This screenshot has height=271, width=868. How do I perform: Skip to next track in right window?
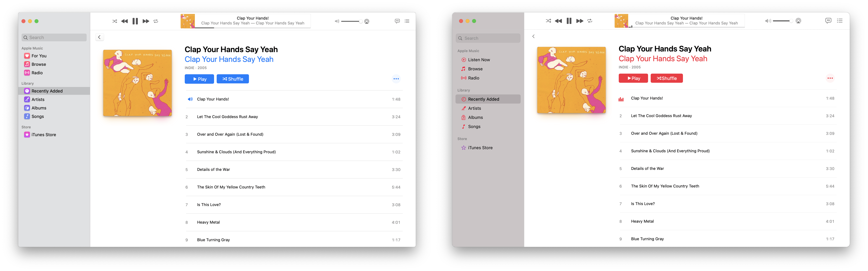pyautogui.click(x=580, y=21)
